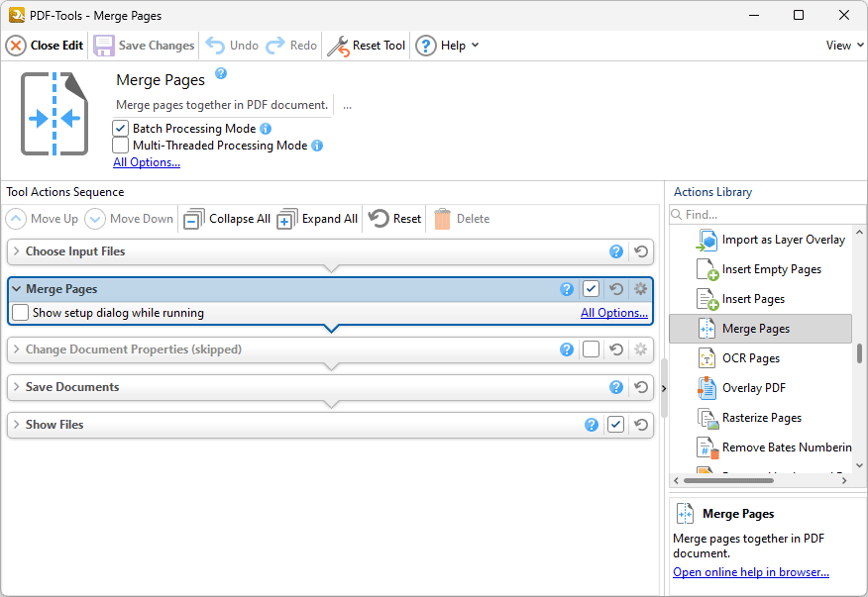
Task: Click the Delete button in the sequence toolbar
Action: point(461,219)
